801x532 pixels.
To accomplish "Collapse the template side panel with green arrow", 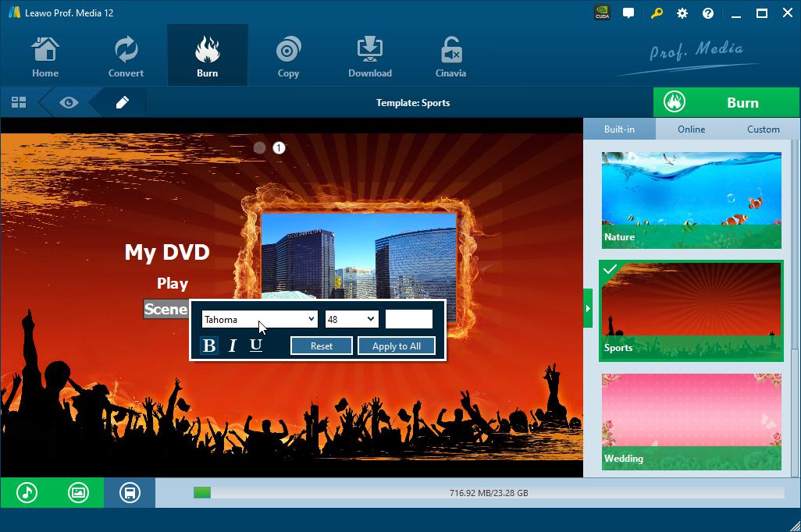I will (x=588, y=308).
